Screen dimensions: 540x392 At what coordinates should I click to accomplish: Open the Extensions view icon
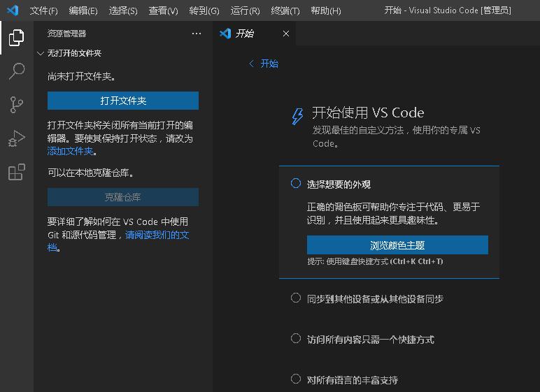(16, 172)
